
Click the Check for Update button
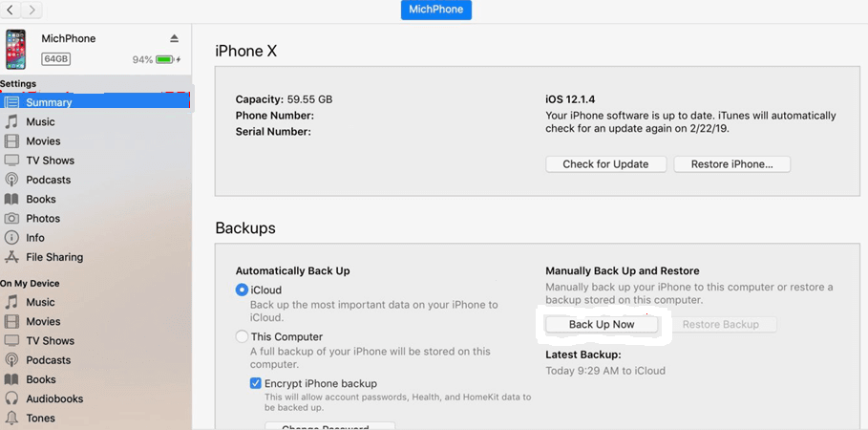605,164
